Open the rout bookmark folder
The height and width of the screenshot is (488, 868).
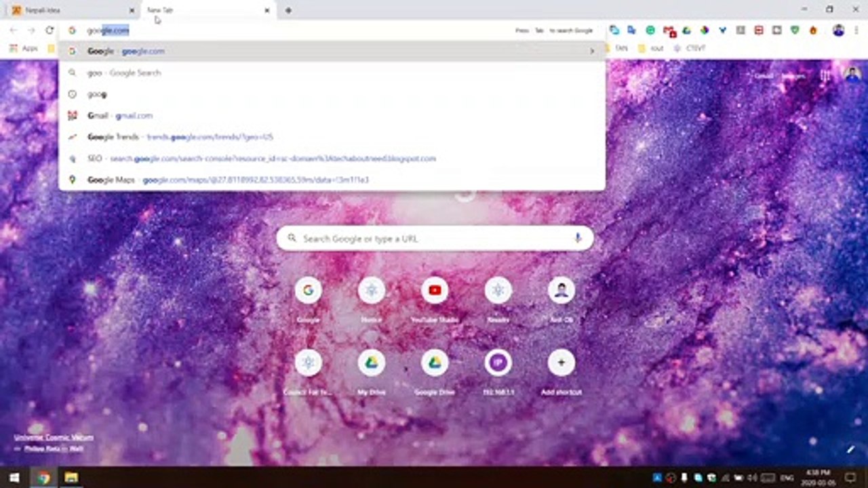click(651, 48)
